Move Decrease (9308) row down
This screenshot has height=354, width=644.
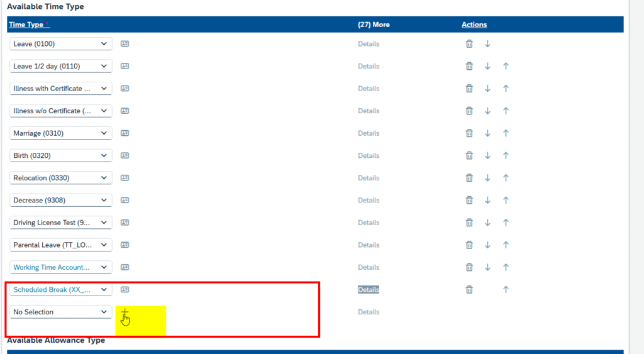click(x=487, y=201)
